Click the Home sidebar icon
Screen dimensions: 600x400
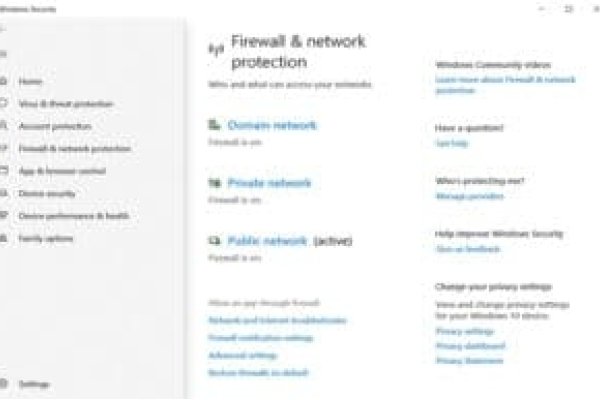4,81
